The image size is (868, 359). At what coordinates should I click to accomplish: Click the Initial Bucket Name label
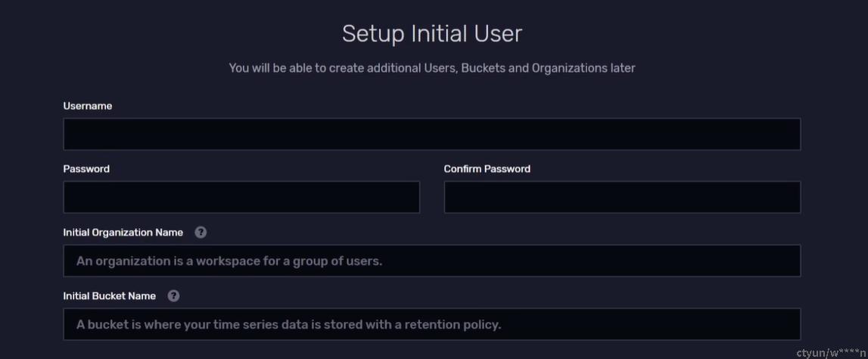point(110,296)
